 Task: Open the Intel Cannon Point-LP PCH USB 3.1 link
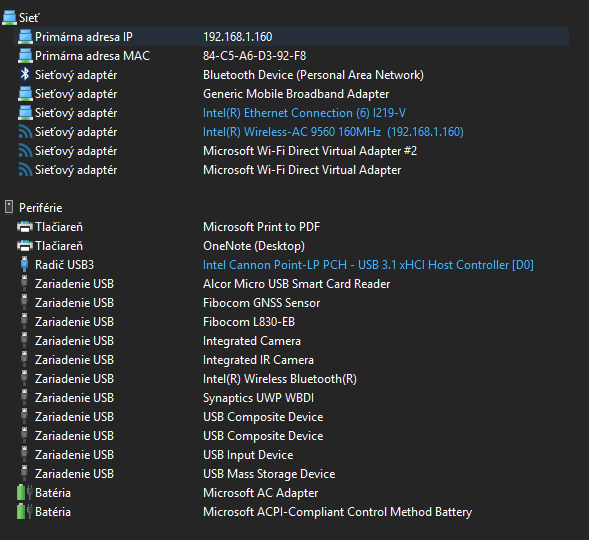(x=368, y=265)
